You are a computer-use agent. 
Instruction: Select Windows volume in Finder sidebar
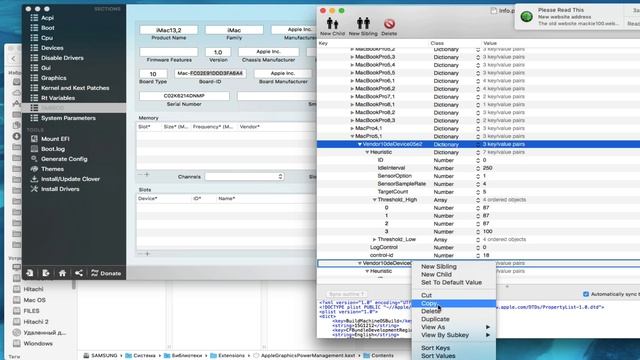point(38,344)
